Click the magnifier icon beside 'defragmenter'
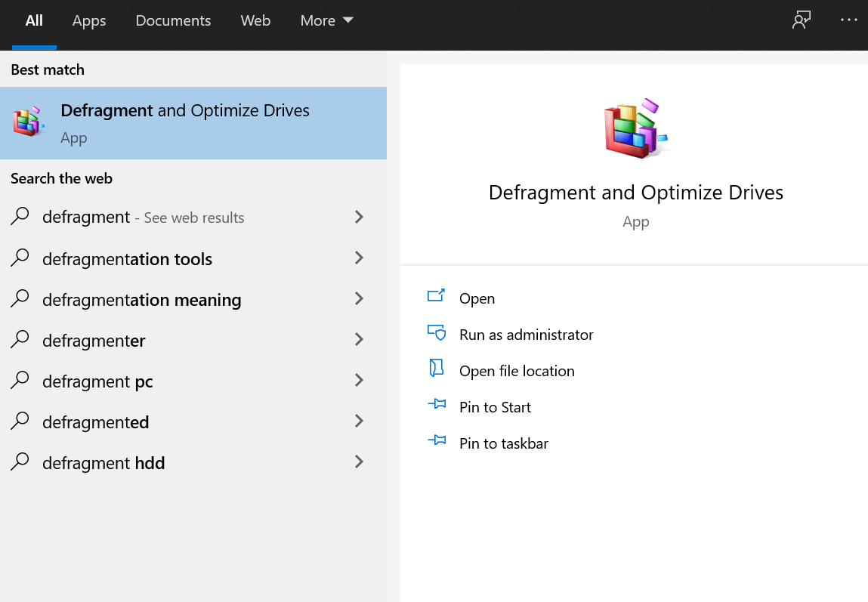This screenshot has width=868, height=602. (x=19, y=340)
